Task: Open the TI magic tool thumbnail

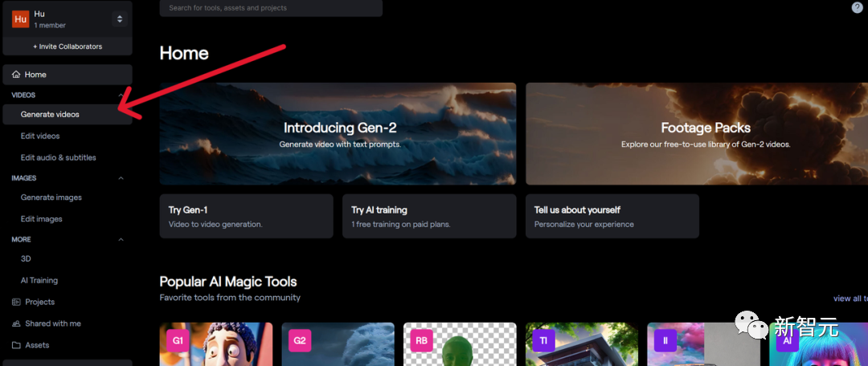Action: pyautogui.click(x=587, y=344)
